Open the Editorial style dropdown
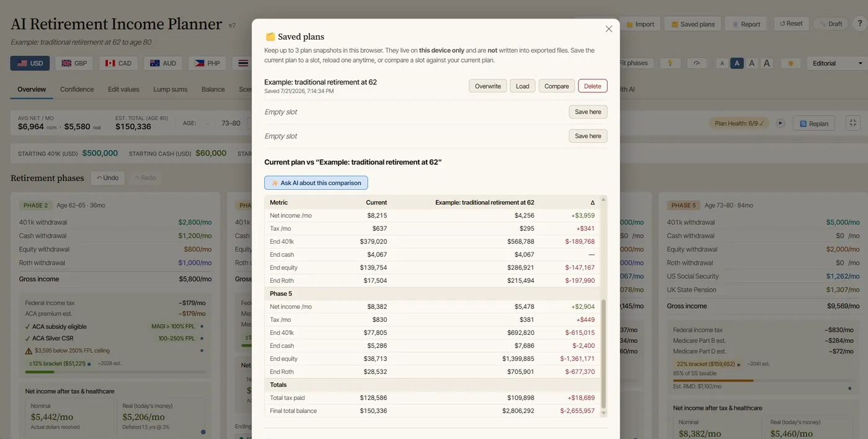 coord(837,63)
